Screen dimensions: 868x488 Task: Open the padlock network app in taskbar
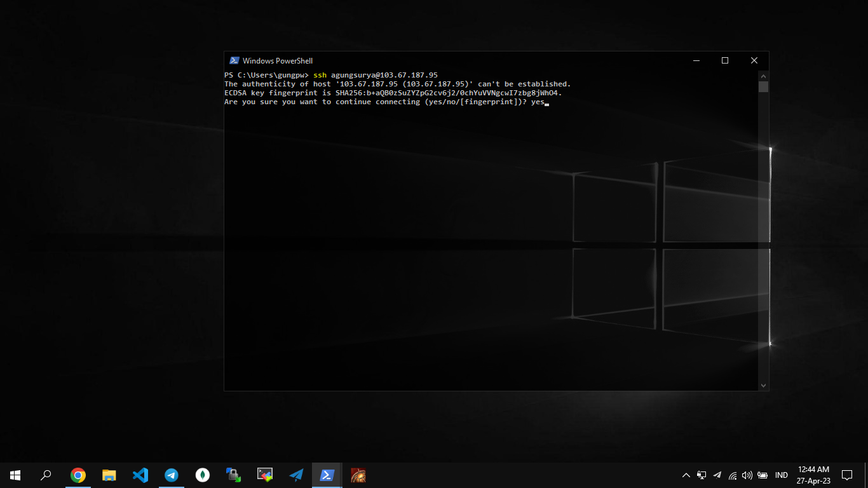pyautogui.click(x=234, y=475)
